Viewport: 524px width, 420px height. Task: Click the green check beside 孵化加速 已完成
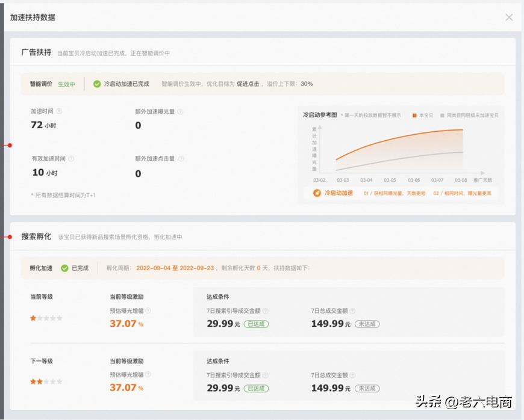click(63, 268)
